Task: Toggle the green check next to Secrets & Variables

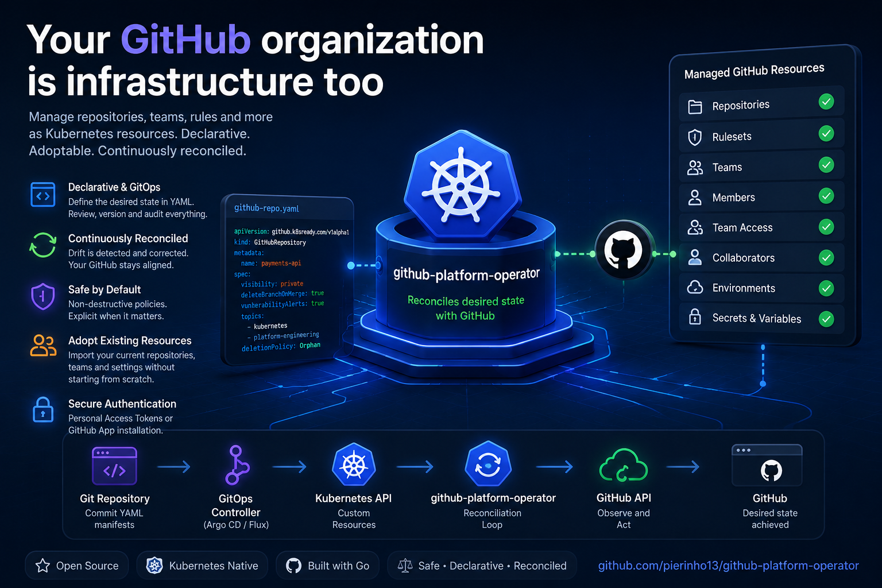Action: coord(826,319)
